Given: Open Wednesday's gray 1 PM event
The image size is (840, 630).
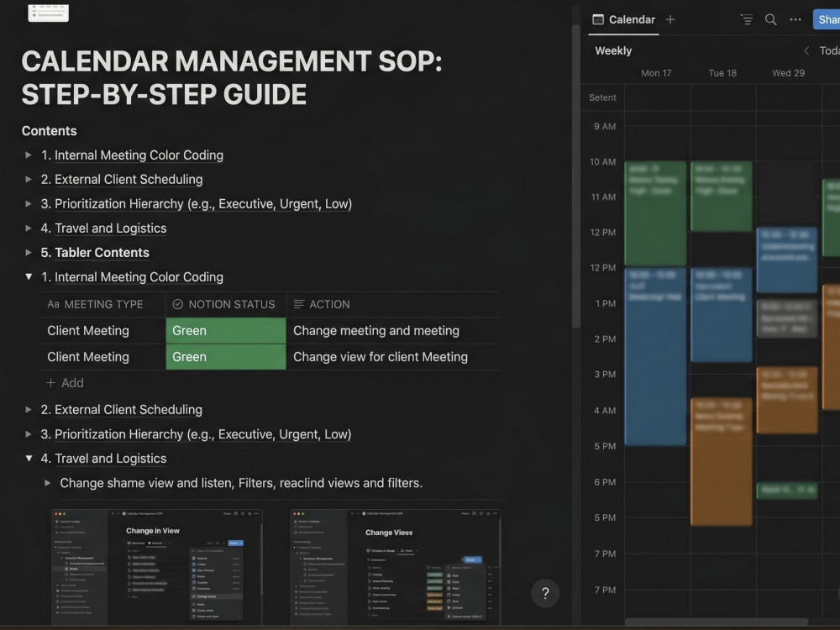Looking at the screenshot, I should click(x=787, y=318).
